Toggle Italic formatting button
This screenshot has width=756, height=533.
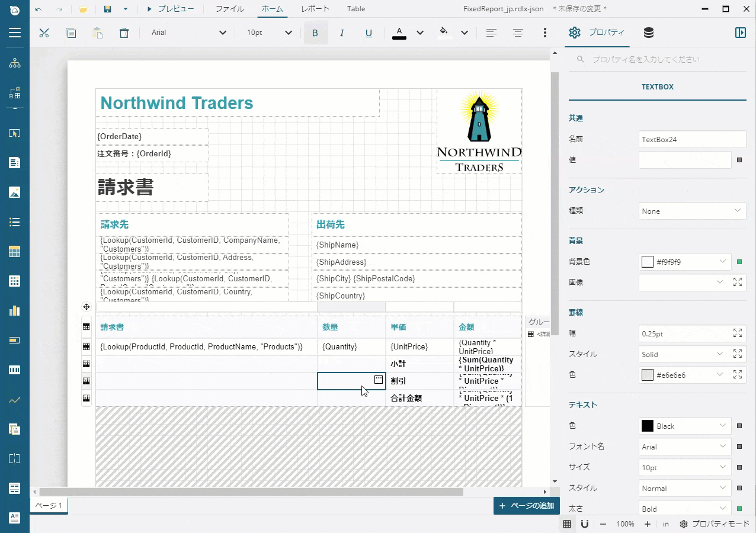[342, 33]
